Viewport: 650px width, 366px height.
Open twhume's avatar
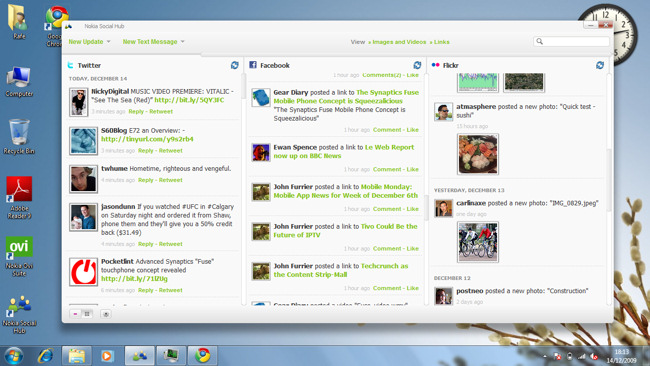point(83,179)
